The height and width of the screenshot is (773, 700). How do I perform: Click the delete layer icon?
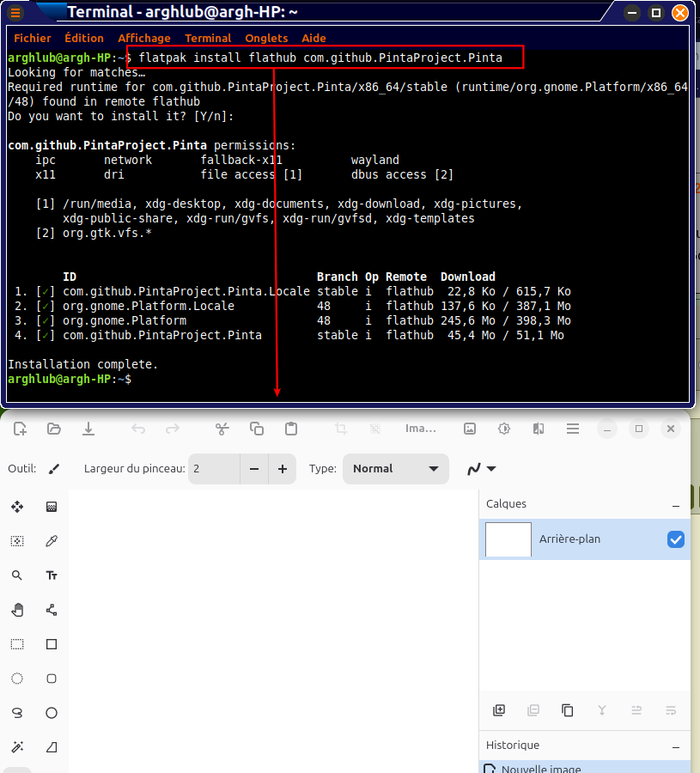[533, 710]
